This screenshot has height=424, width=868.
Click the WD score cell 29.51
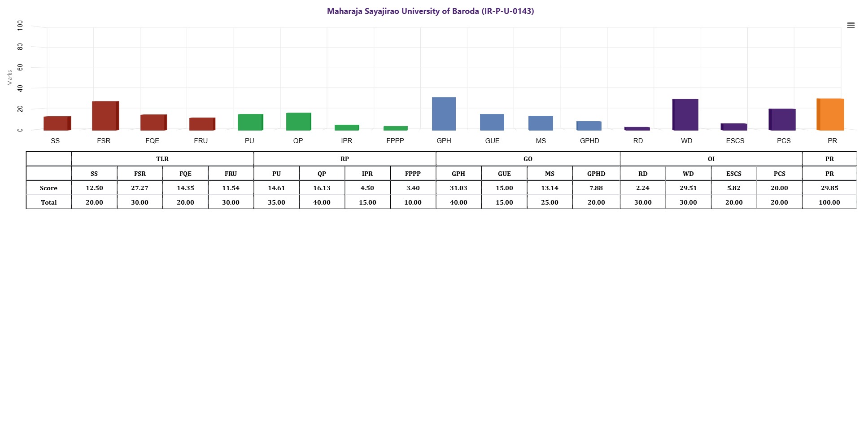pos(688,188)
